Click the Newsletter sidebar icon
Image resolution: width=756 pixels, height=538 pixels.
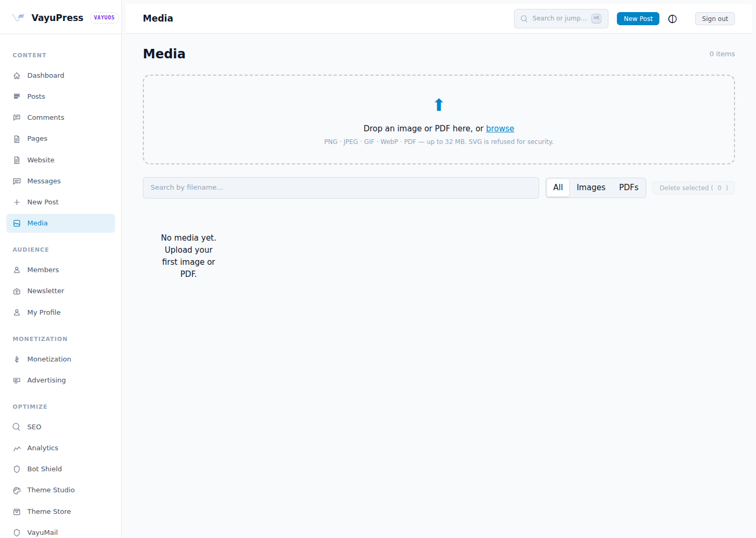click(x=17, y=291)
